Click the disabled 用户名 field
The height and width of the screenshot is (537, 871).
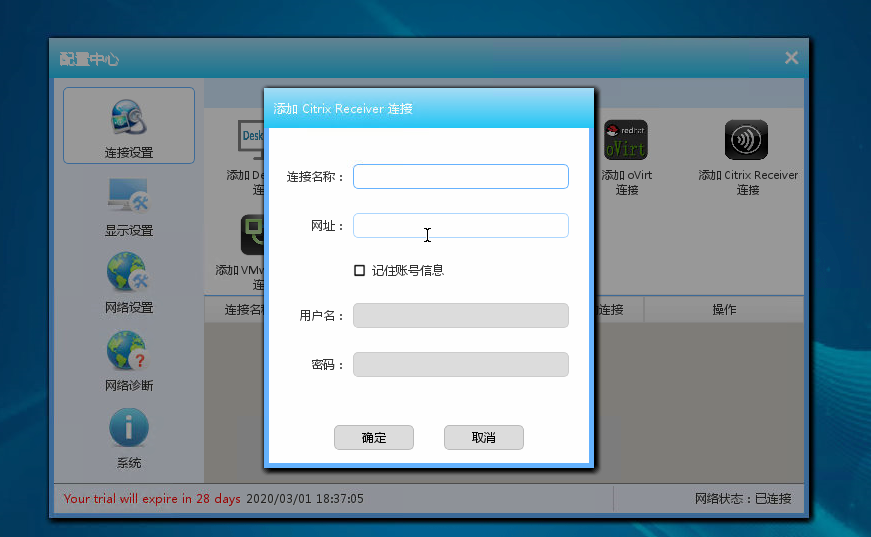point(460,316)
